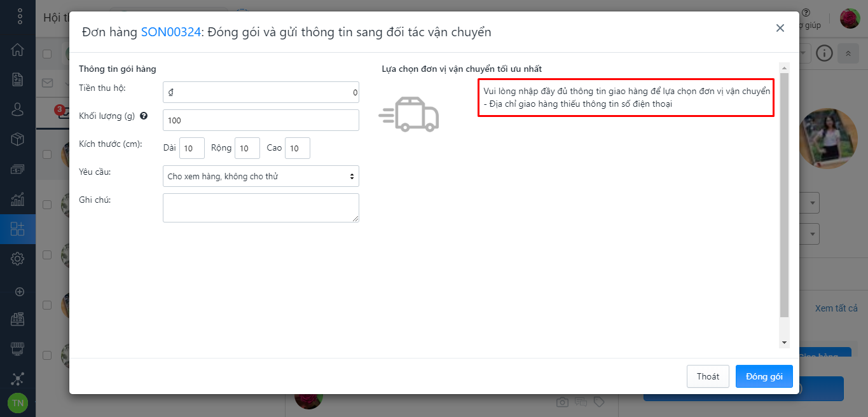The width and height of the screenshot is (868, 417).
Task: Click the three-dot menu atop the sidebar
Action: pos(20,17)
